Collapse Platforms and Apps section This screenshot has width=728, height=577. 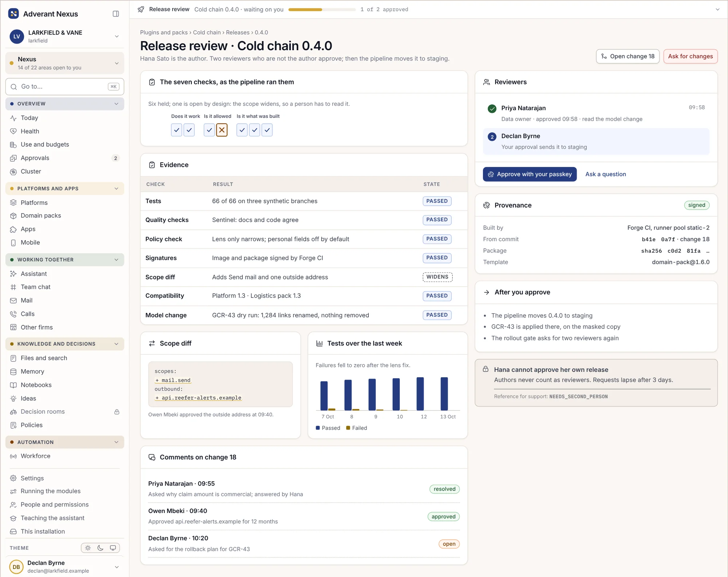tap(65, 188)
